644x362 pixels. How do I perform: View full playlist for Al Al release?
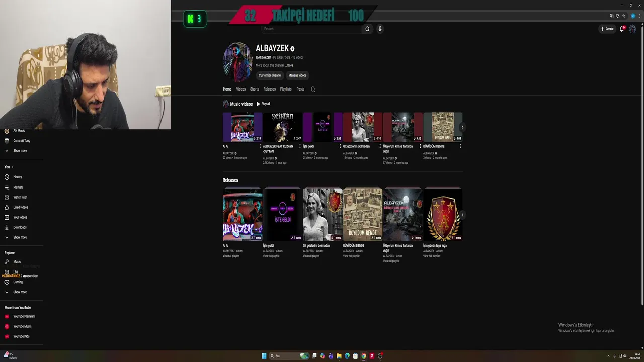[x=231, y=256]
